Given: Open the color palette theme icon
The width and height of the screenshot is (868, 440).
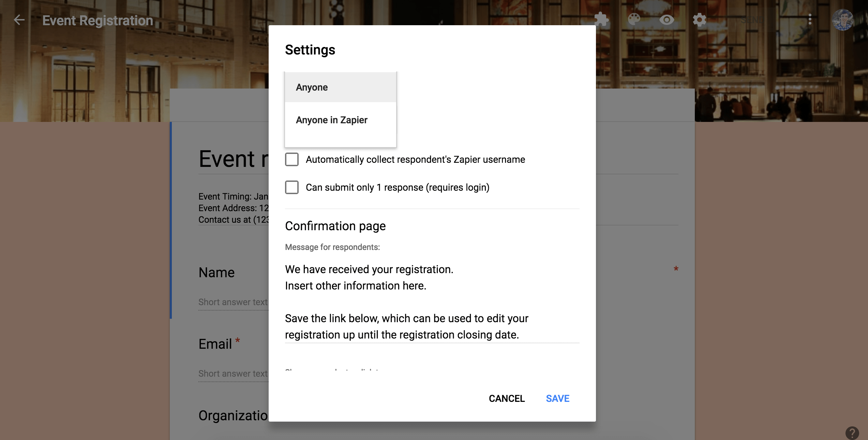Looking at the screenshot, I should [634, 19].
